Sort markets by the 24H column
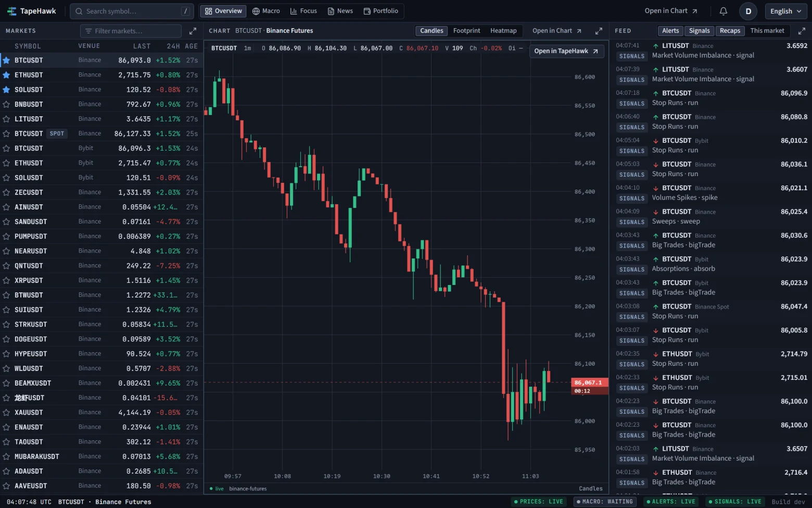 tap(173, 46)
